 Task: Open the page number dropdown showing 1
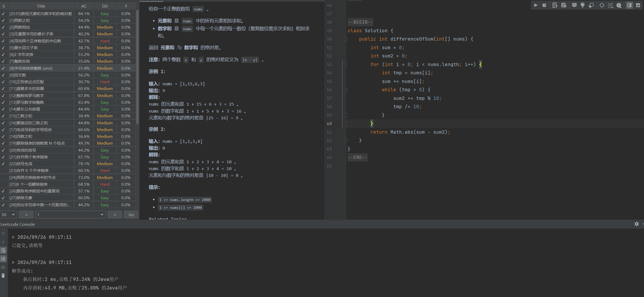point(70,215)
